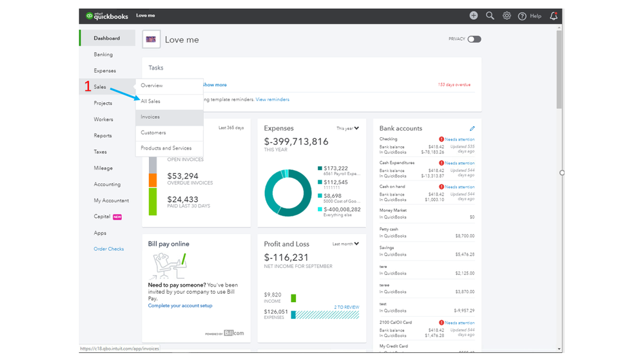The width and height of the screenshot is (644, 362).
Task: Click the Show more tasks link
Action: click(215, 85)
